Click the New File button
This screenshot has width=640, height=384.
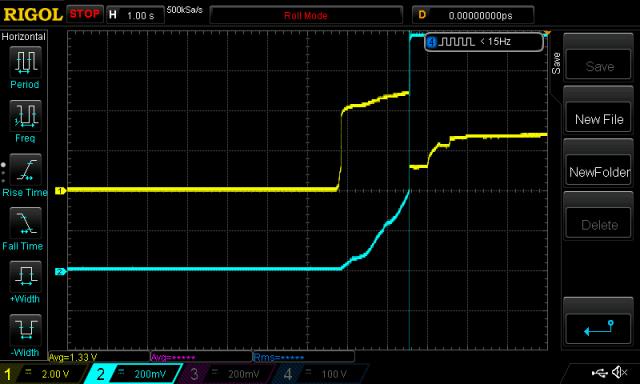click(x=599, y=119)
